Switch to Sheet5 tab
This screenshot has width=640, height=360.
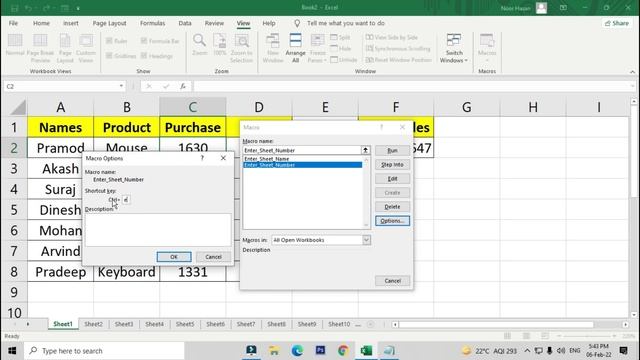point(185,324)
